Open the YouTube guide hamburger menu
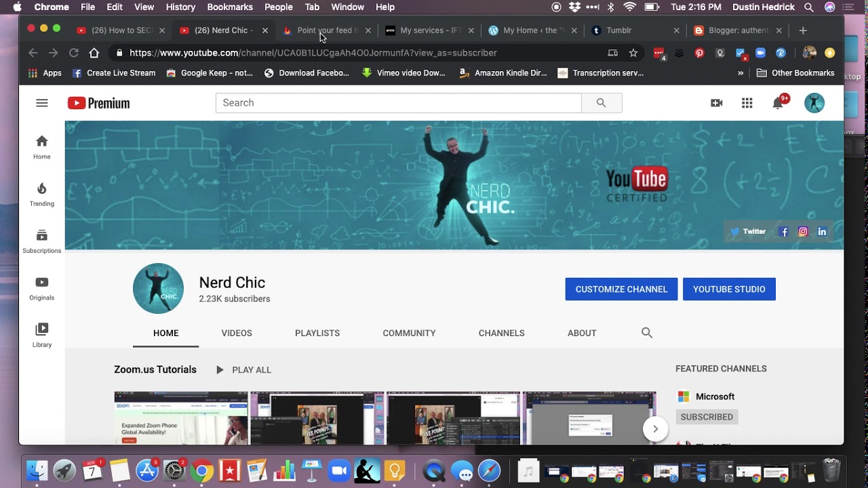The height and width of the screenshot is (488, 868). click(42, 103)
